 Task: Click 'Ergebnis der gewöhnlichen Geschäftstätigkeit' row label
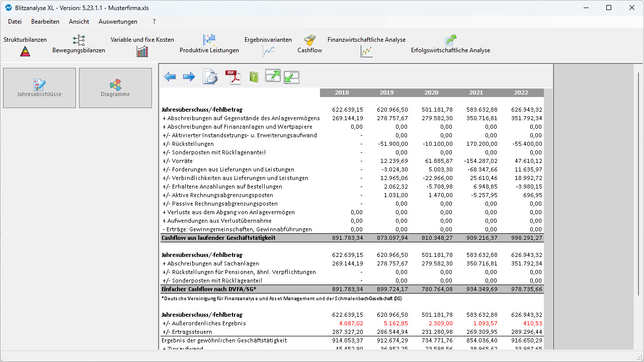click(x=224, y=340)
